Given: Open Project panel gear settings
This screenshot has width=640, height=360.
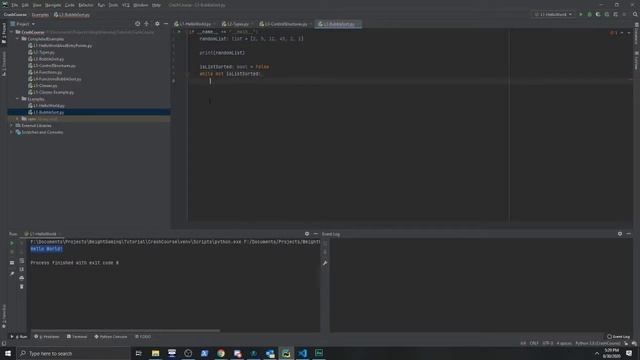Looking at the screenshot, I should [157, 24].
